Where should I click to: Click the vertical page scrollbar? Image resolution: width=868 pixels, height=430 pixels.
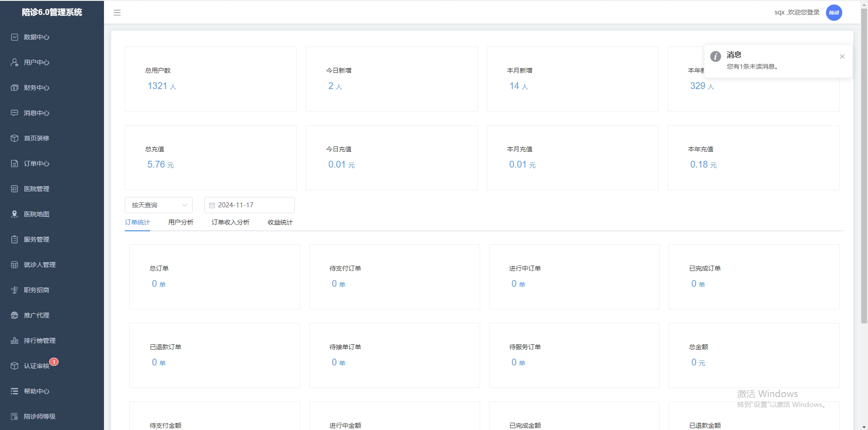pos(864,181)
